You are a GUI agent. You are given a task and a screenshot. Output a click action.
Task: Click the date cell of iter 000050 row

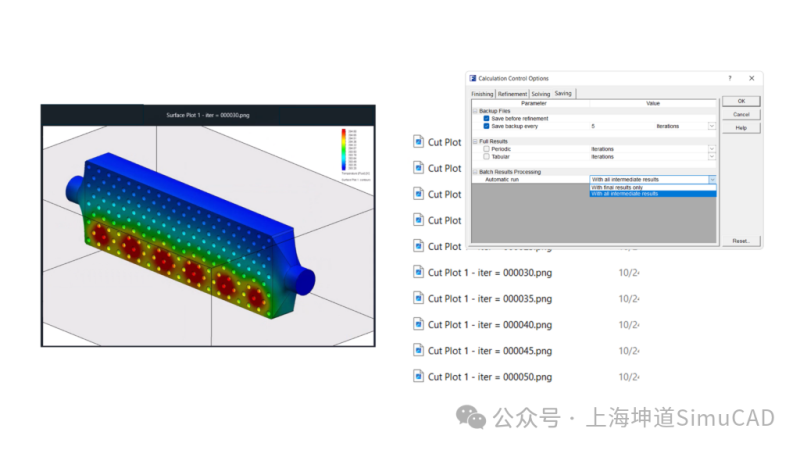point(629,377)
